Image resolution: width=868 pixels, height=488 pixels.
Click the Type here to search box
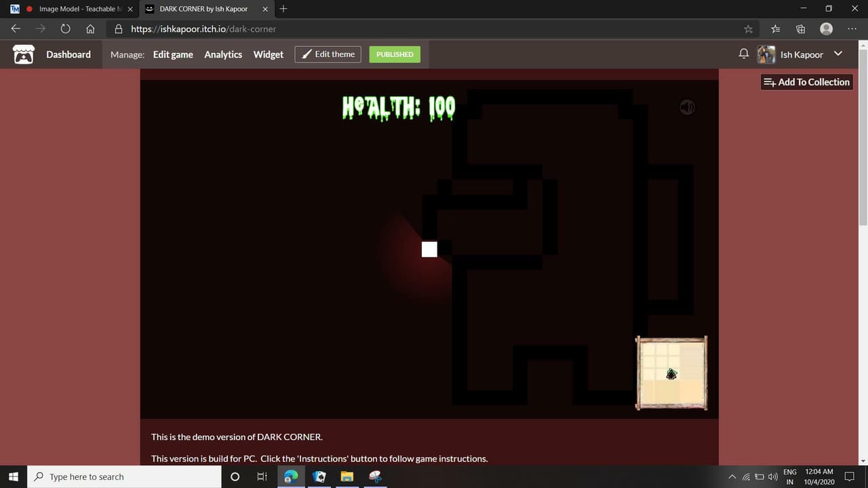point(124,476)
